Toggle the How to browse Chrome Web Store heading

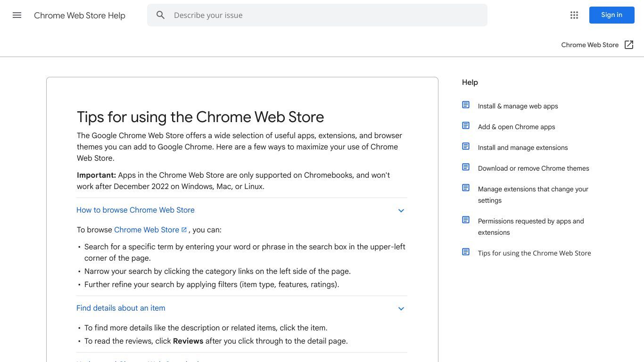(135, 210)
